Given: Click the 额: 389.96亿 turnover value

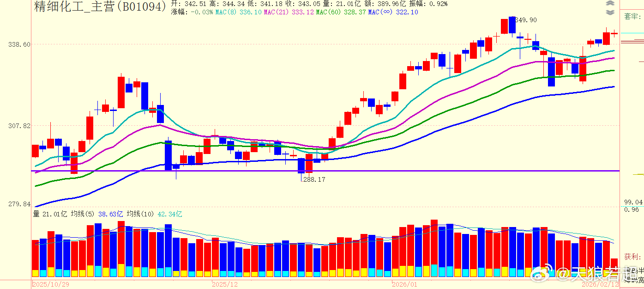Looking at the screenshot, I should pos(385,4).
